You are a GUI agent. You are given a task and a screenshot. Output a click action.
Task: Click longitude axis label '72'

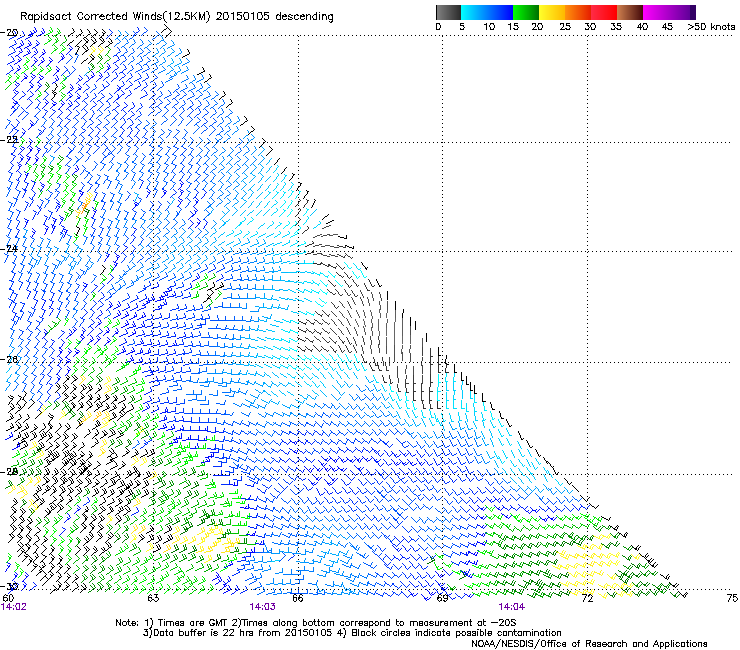click(x=587, y=598)
